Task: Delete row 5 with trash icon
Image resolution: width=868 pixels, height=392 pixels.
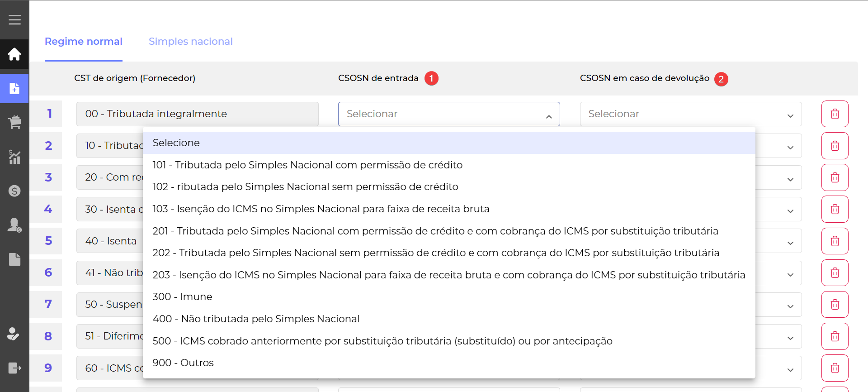Action: tap(835, 241)
